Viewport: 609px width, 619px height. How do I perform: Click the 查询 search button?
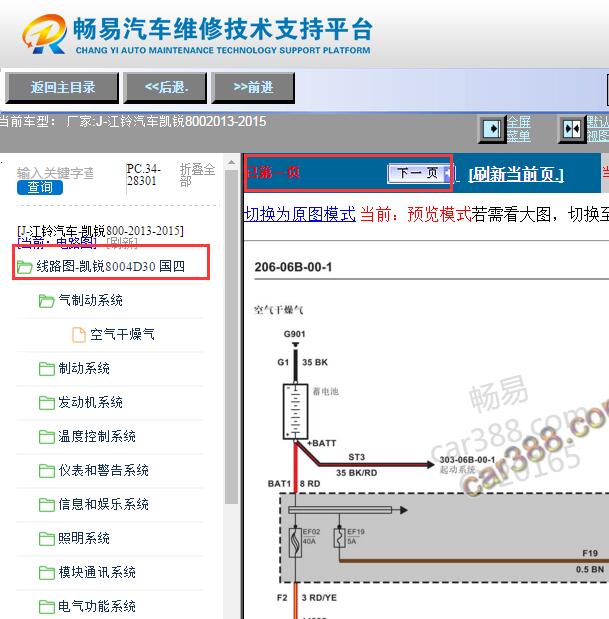[40, 187]
